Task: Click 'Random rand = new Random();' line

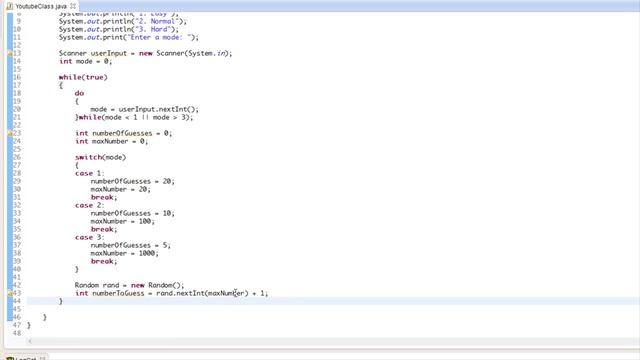Action: pos(129,285)
